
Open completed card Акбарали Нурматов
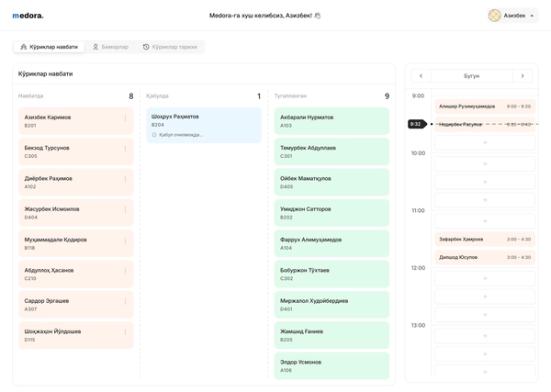click(x=332, y=121)
